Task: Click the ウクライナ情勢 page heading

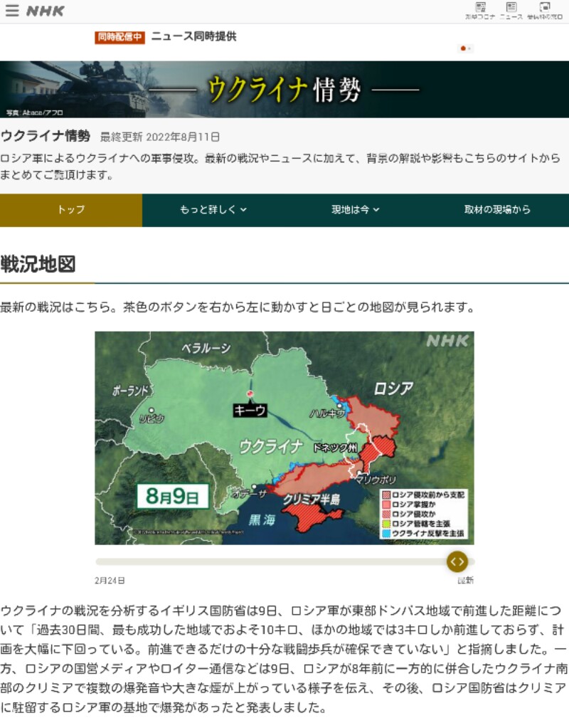Action: pyautogui.click(x=46, y=136)
